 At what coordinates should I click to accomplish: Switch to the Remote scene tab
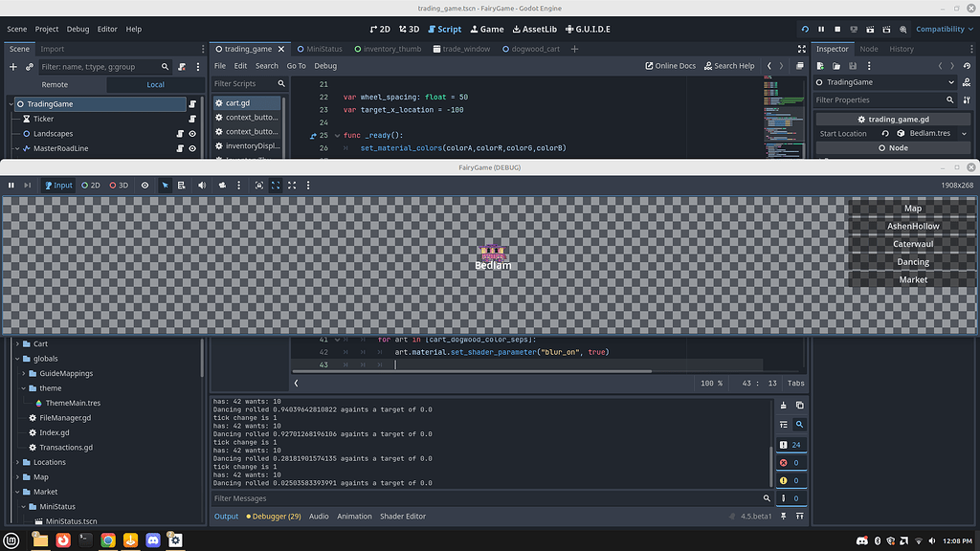pos(55,84)
